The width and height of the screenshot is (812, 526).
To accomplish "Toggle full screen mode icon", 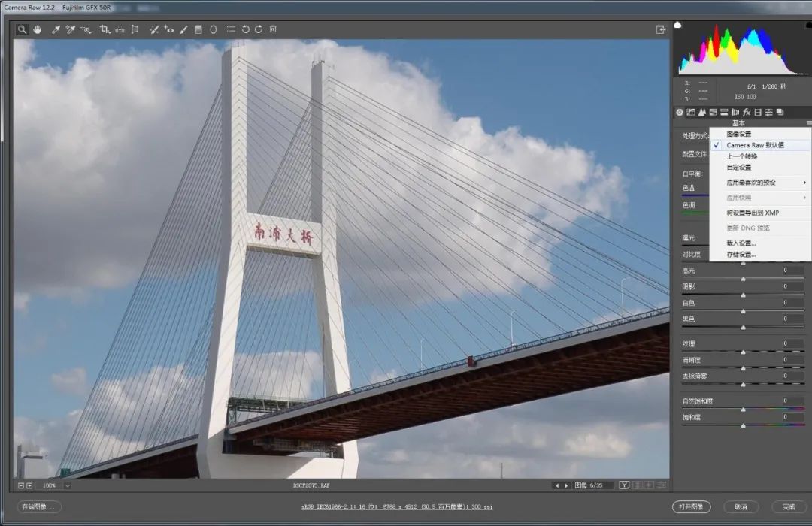I will pos(661,29).
